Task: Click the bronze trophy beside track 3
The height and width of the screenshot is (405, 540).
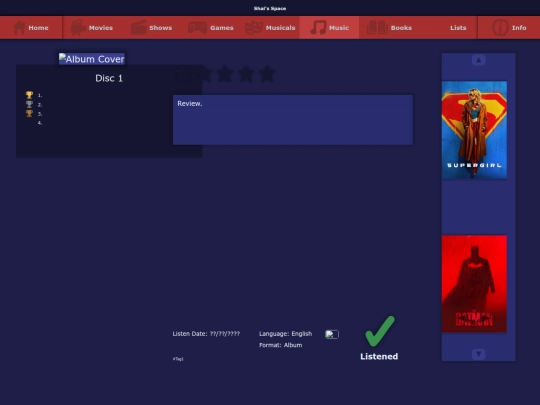Action: [x=29, y=113]
